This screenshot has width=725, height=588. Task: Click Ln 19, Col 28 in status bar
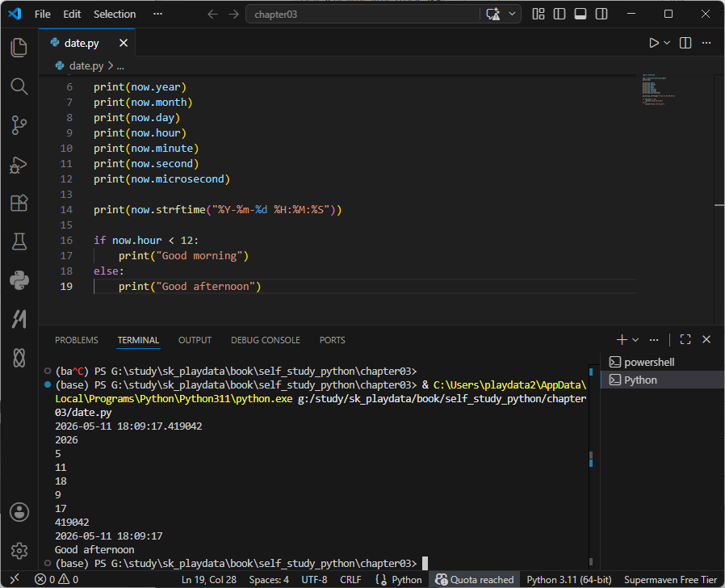209,579
